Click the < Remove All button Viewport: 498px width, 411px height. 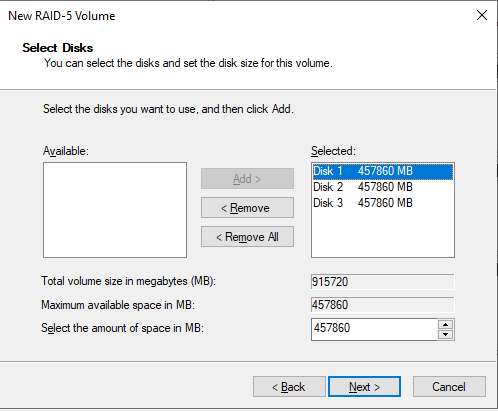[x=247, y=237]
